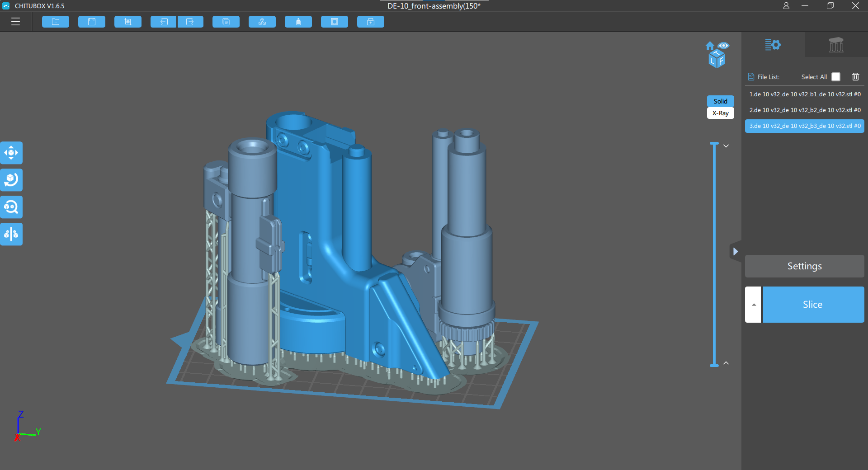Select file 1.de 10 v32_b1 in list
Screen dimensions: 868x470
[x=805, y=94]
